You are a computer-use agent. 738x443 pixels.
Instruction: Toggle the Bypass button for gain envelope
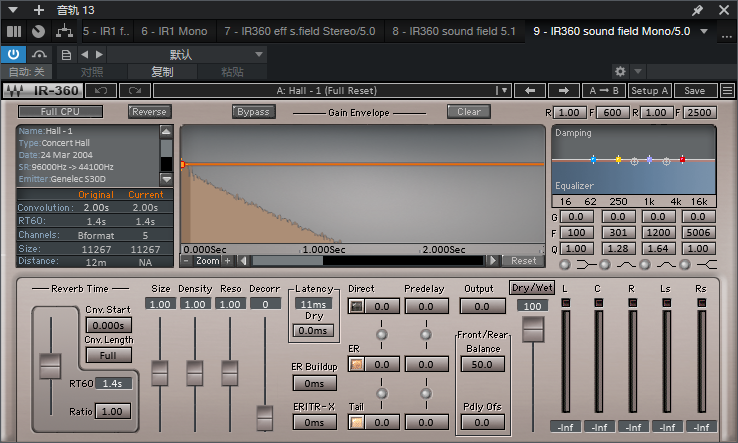point(253,112)
